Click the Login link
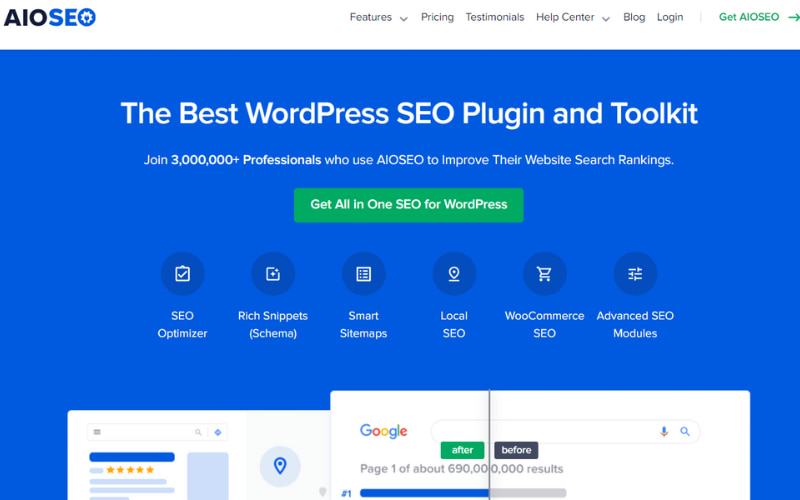Image resolution: width=800 pixels, height=500 pixels. point(670,17)
